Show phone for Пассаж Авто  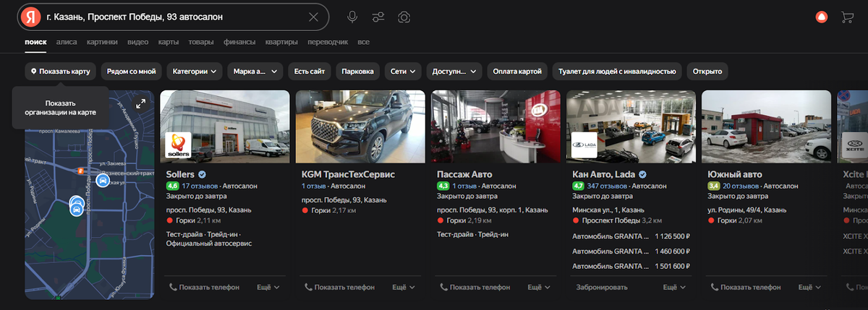pyautogui.click(x=475, y=287)
